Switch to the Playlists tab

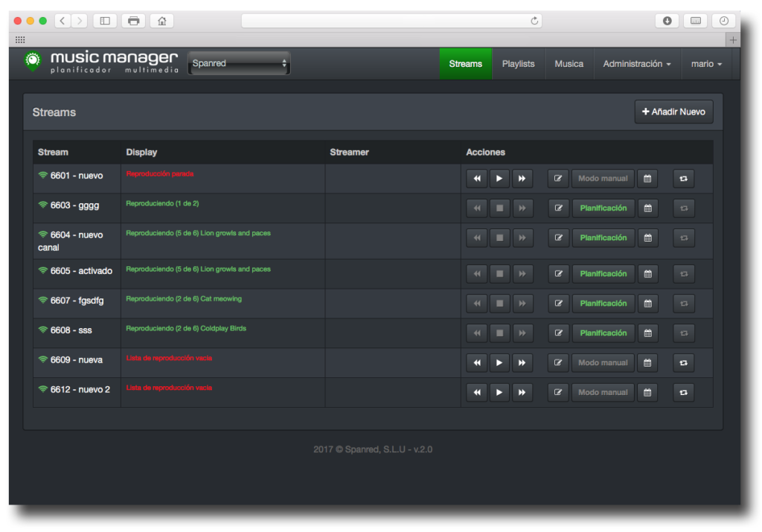(x=518, y=64)
